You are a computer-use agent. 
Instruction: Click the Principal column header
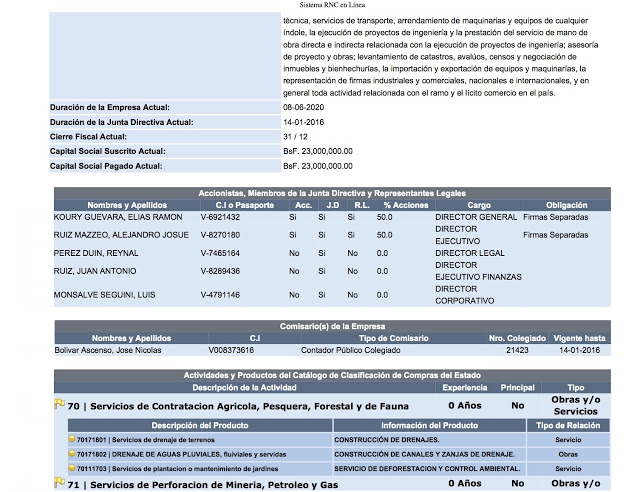pos(518,387)
